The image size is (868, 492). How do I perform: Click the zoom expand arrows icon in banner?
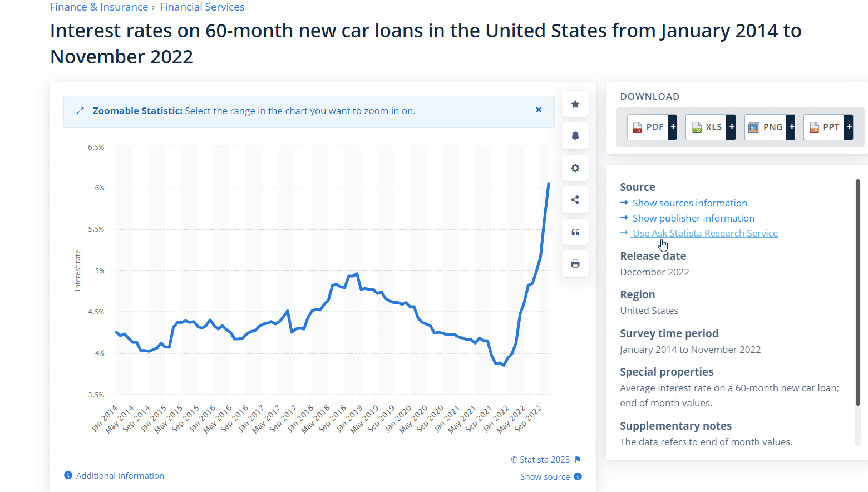click(80, 111)
